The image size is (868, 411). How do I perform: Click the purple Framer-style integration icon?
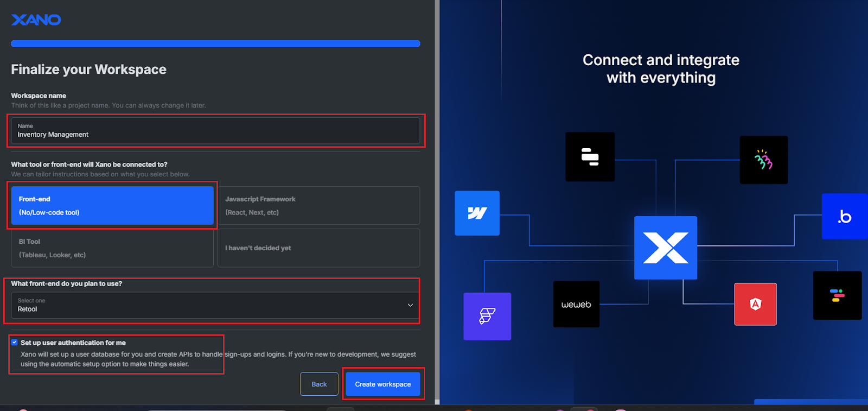487,317
